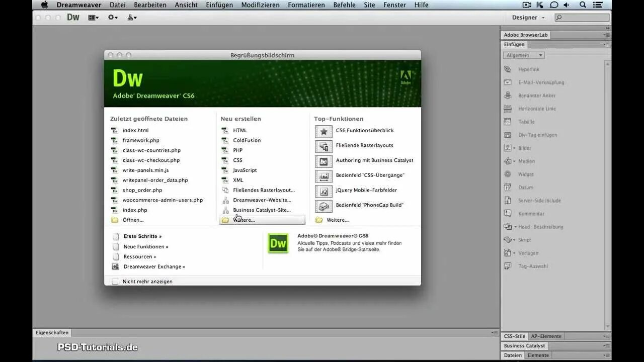The width and height of the screenshot is (644, 362).
Task: Click Weitere... under Top-Funktionen
Action: (x=337, y=220)
